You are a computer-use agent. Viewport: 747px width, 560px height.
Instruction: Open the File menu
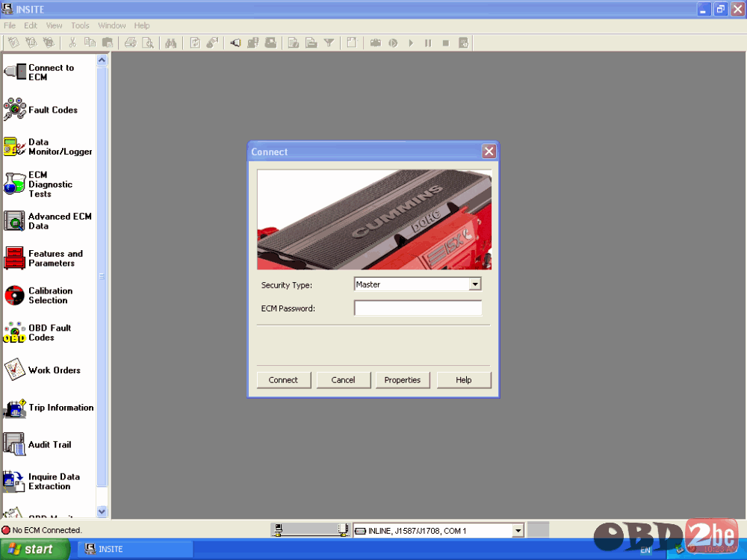point(10,25)
